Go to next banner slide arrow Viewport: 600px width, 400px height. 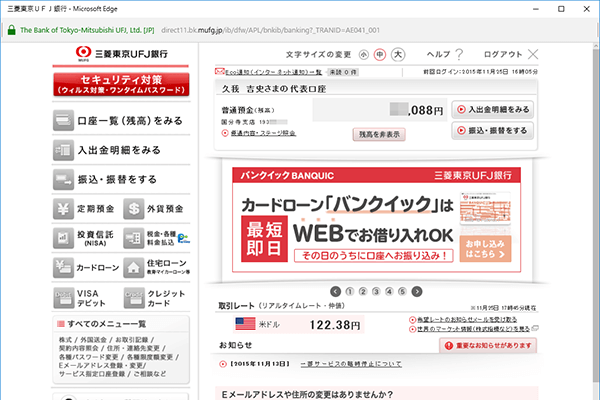417,292
